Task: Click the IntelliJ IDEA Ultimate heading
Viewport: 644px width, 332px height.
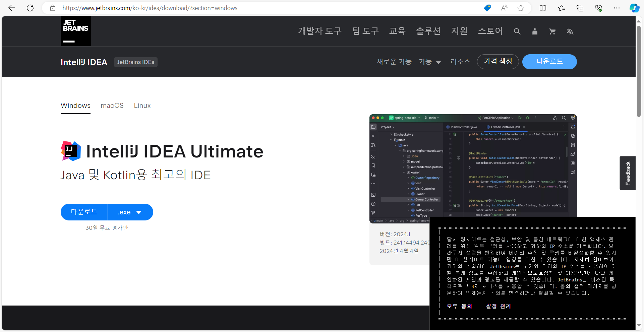Action: 175,151
